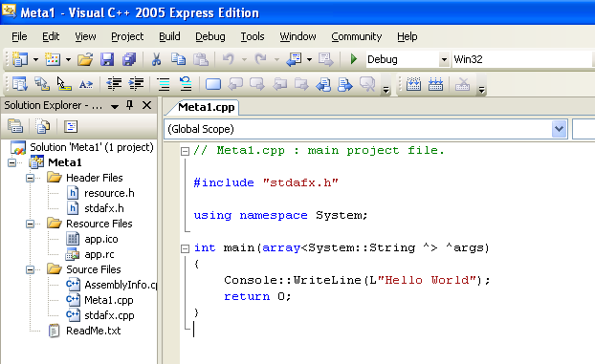Collapse the Source Files folder

[30, 269]
